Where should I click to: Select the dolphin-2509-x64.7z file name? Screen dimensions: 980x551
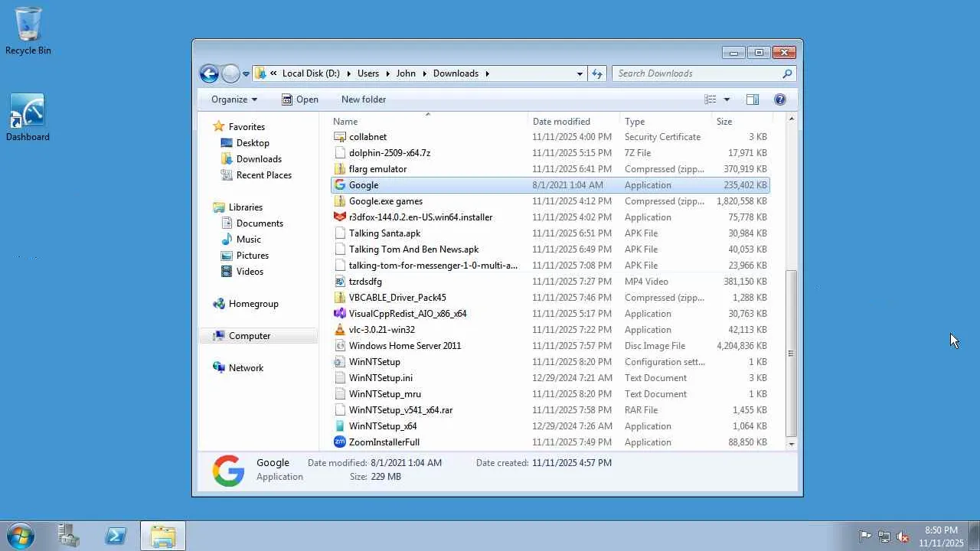[x=390, y=153]
